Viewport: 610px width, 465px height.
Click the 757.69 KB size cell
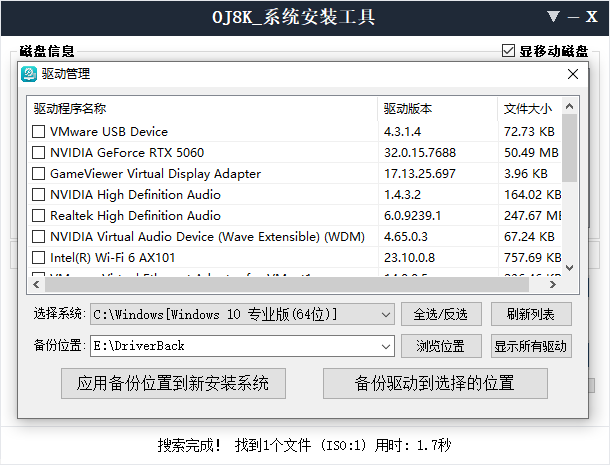click(x=533, y=258)
